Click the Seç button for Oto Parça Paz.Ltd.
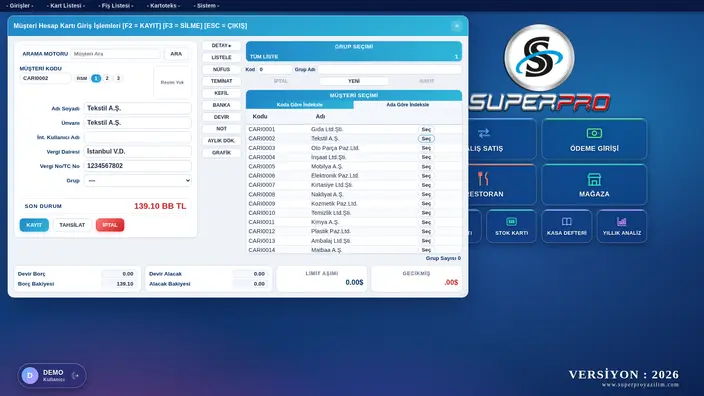This screenshot has height=396, width=704. 426,148
